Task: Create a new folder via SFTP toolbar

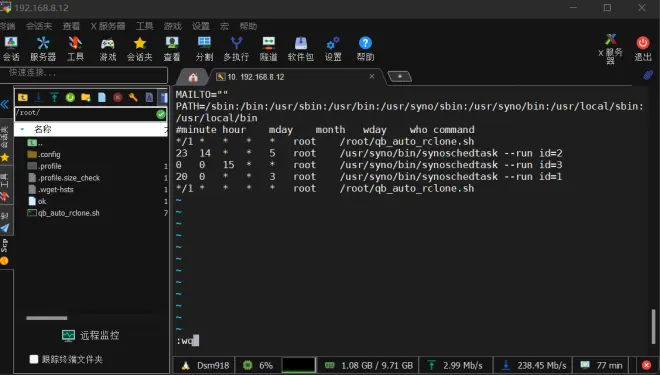Action: (86, 97)
